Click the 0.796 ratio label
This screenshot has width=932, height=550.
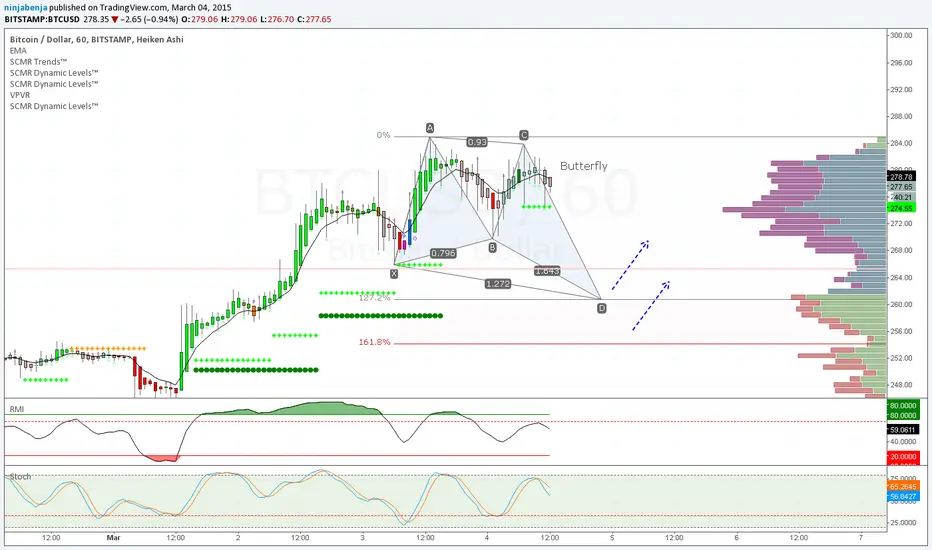click(x=443, y=253)
